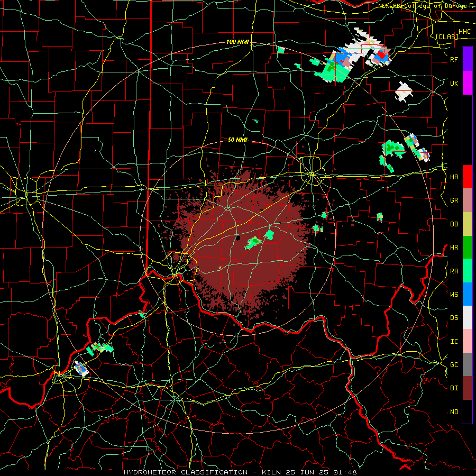
Task: Click the NEXLAB College of DuPage credit
Action: point(426,6)
